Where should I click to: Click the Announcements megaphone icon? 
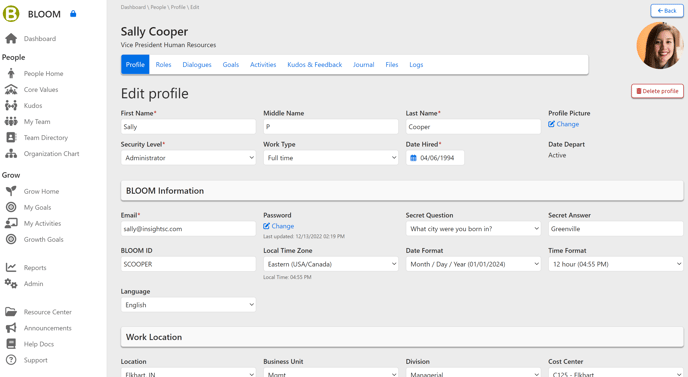[11, 328]
